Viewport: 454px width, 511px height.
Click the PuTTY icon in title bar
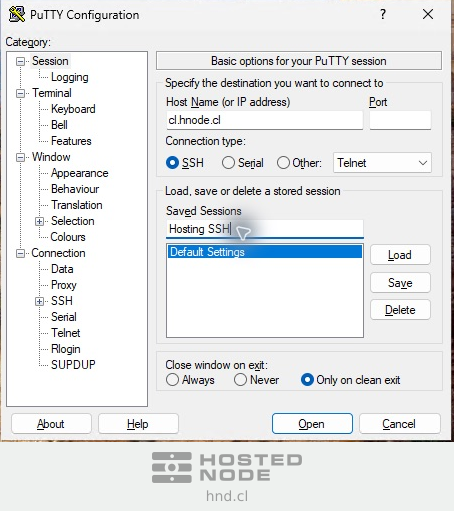(17, 14)
